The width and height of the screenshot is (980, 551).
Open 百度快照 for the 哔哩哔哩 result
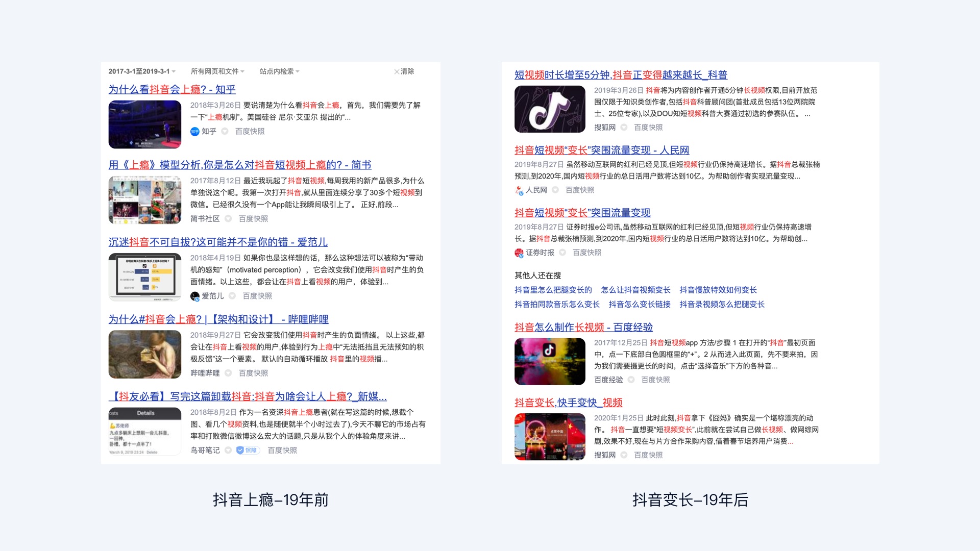pyautogui.click(x=254, y=373)
